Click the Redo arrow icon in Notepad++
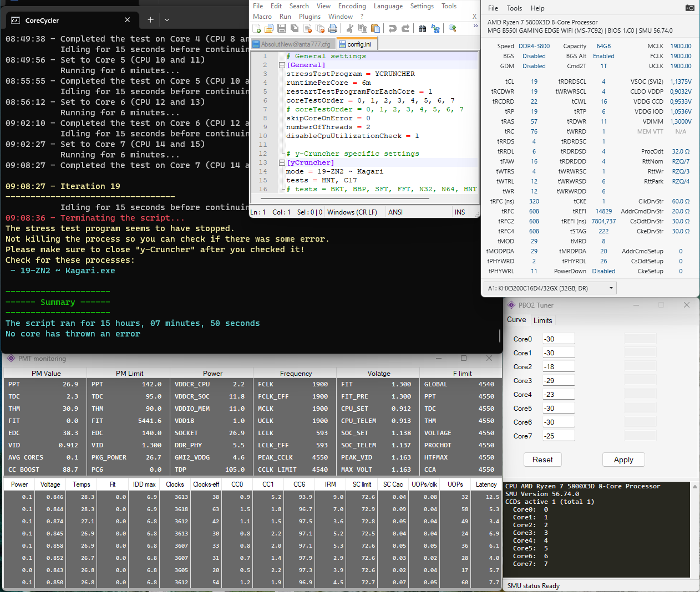The height and width of the screenshot is (592, 700). click(x=405, y=28)
